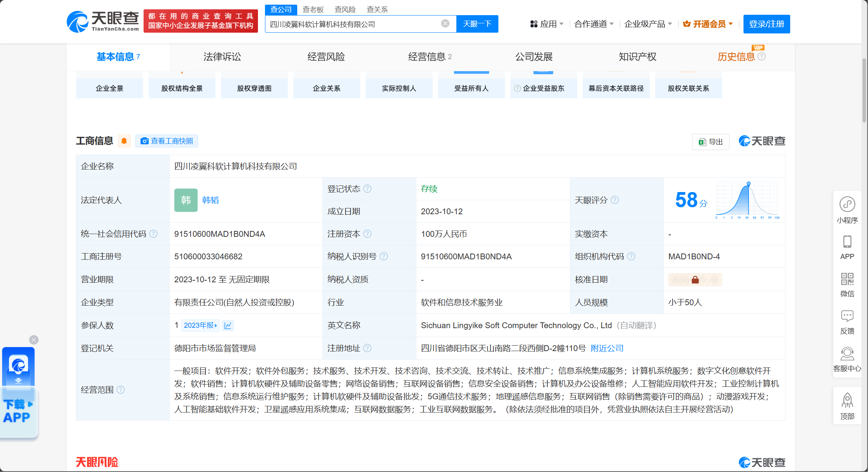Open the 历史信息 VIP tab
This screenshot has height=472, width=868.
[x=736, y=57]
